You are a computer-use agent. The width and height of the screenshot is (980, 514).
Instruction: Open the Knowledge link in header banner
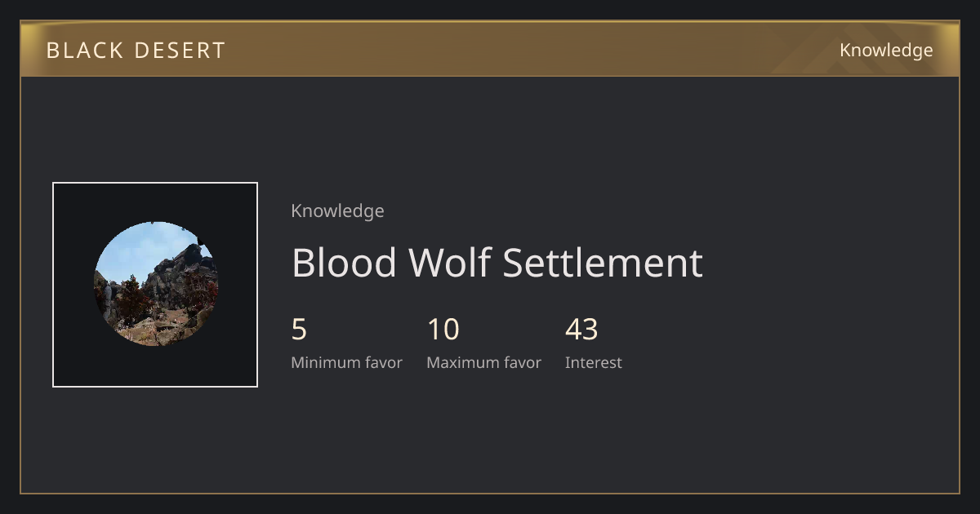click(886, 51)
